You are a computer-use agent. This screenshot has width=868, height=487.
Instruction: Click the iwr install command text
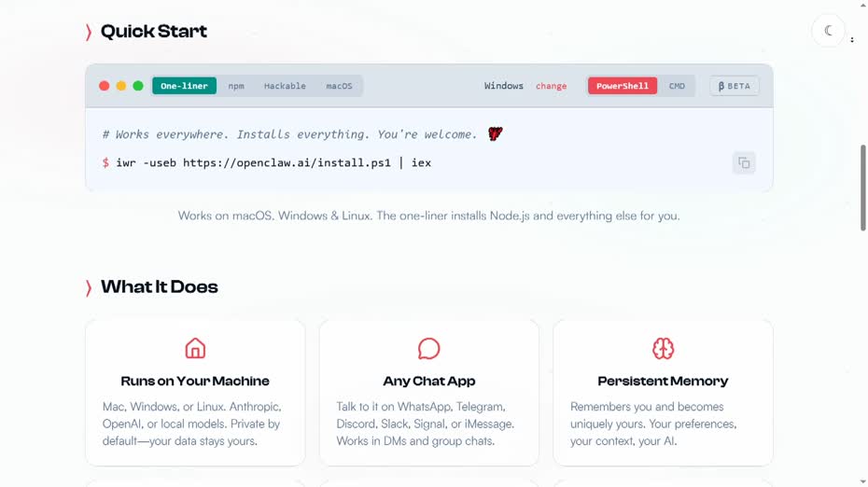(273, 162)
